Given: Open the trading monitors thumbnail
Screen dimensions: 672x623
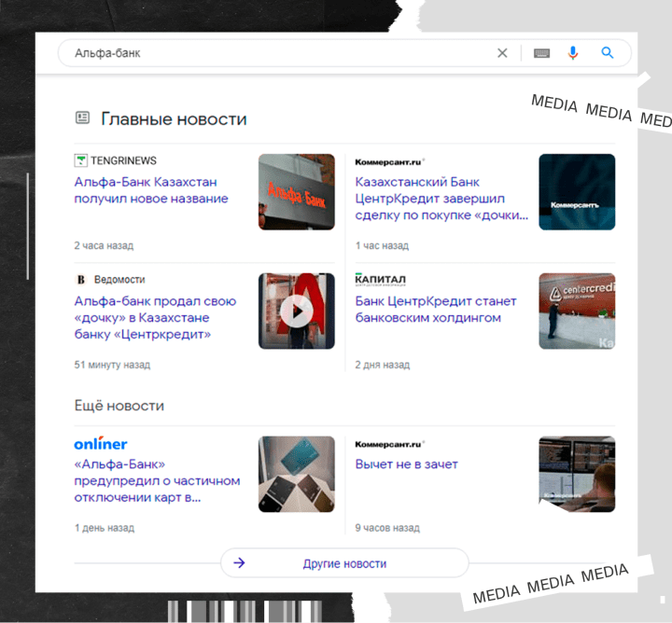Looking at the screenshot, I should (577, 474).
